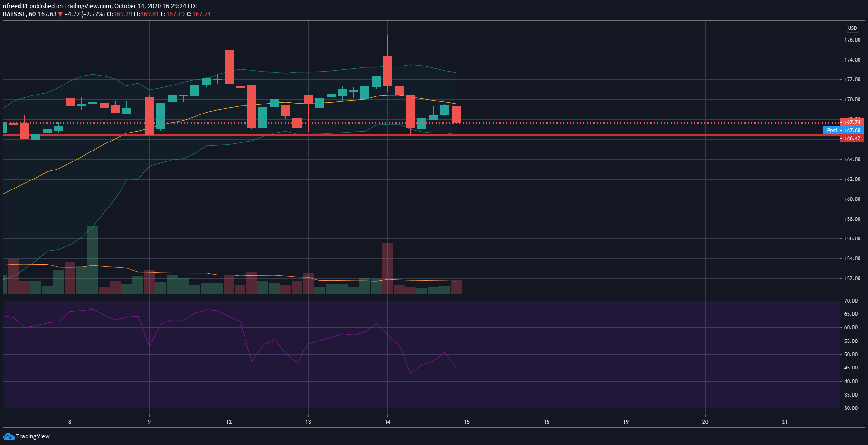Select the blue Post label tag
This screenshot has width=868, height=445.
(x=832, y=130)
